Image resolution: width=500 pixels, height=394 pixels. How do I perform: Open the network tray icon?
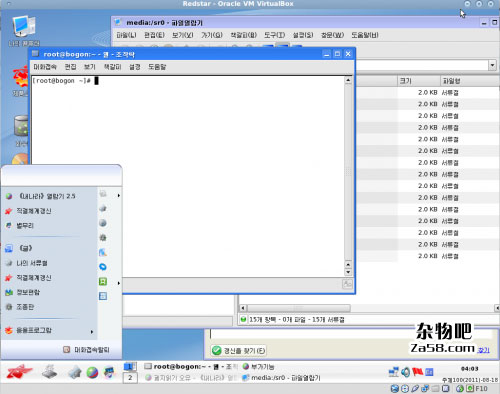394,372
